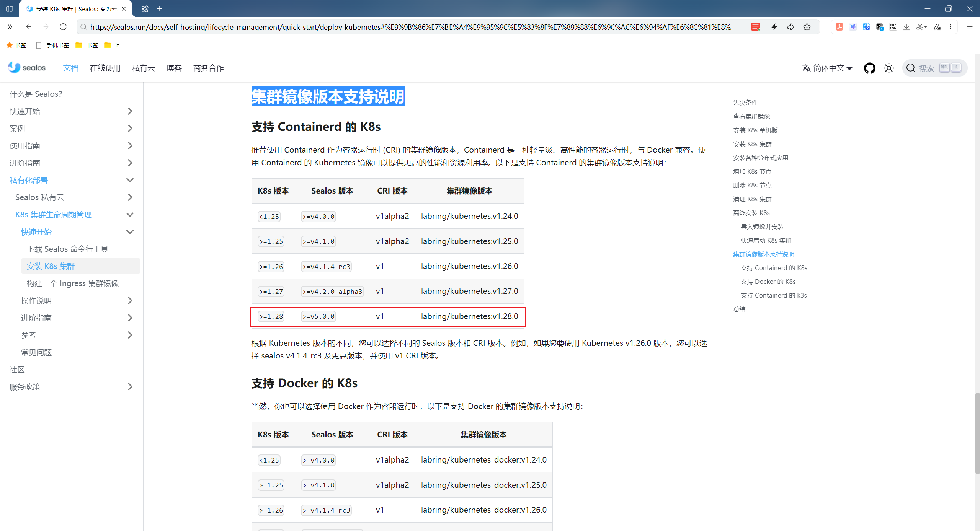
Task: Jump to 离线安装 K8s in contents
Action: [751, 213]
